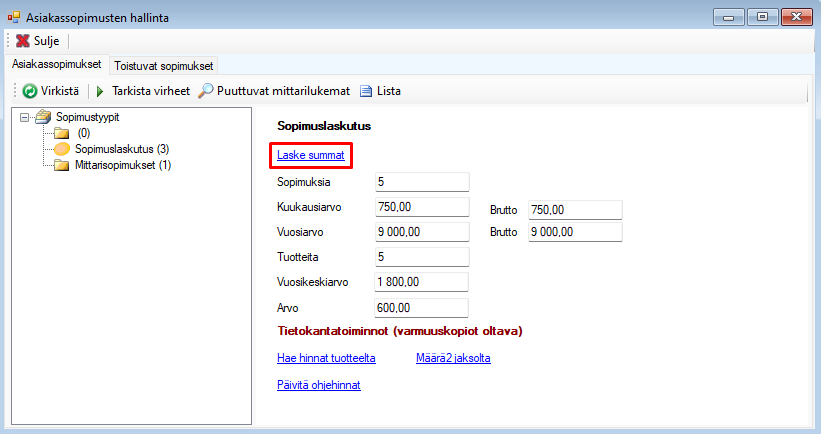Select Mittarisopimukset (1) tree item
This screenshot has height=434, width=821.
(x=123, y=165)
